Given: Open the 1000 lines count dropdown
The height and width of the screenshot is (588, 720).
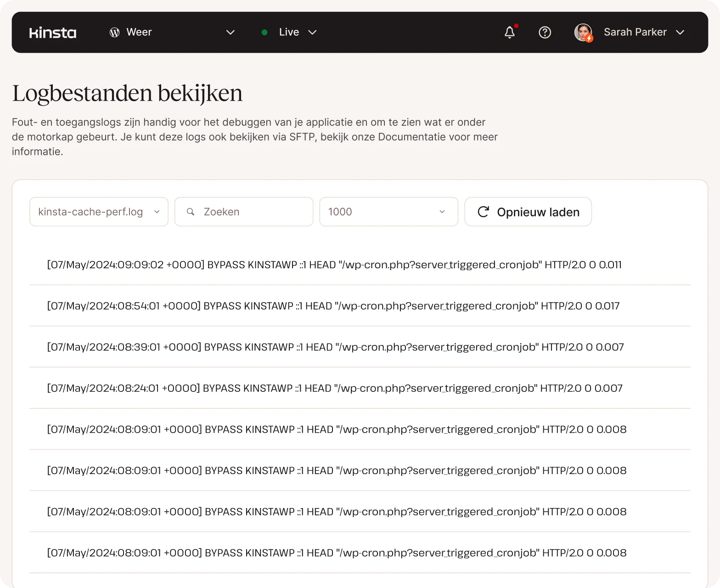Looking at the screenshot, I should pos(388,212).
